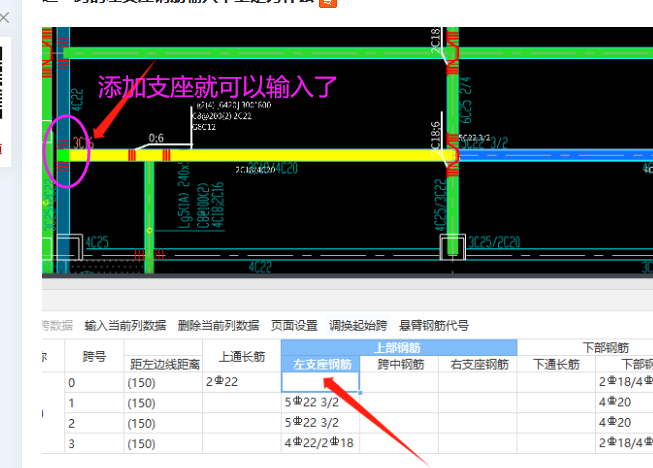Select span number 1 row cell
The image size is (653, 468).
[94, 403]
